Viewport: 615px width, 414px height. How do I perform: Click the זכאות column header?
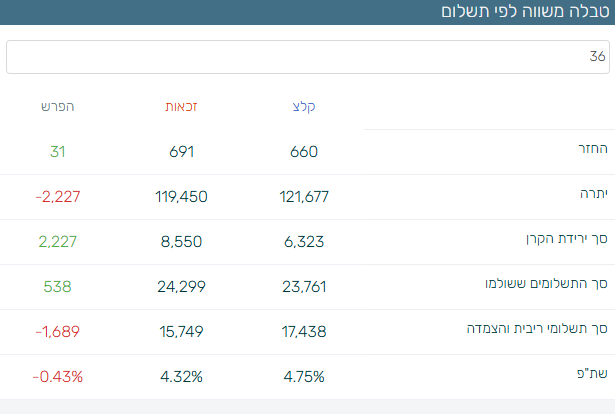(181, 106)
